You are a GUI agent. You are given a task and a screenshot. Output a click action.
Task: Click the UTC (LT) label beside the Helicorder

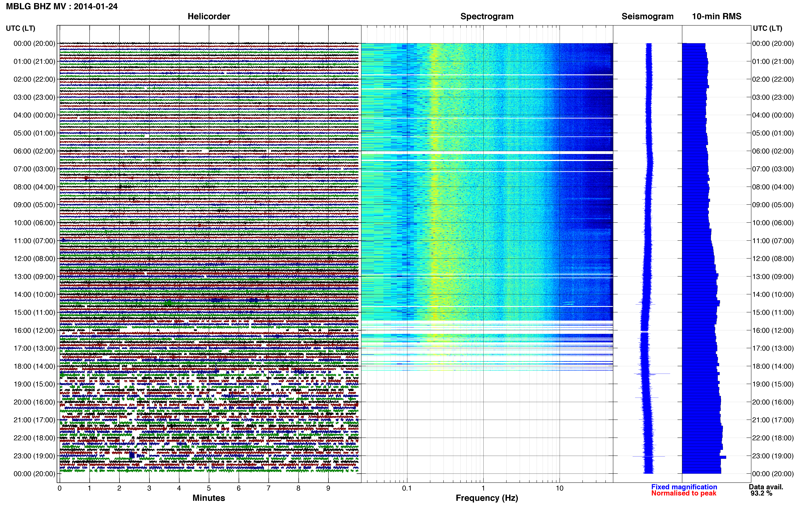(21, 28)
